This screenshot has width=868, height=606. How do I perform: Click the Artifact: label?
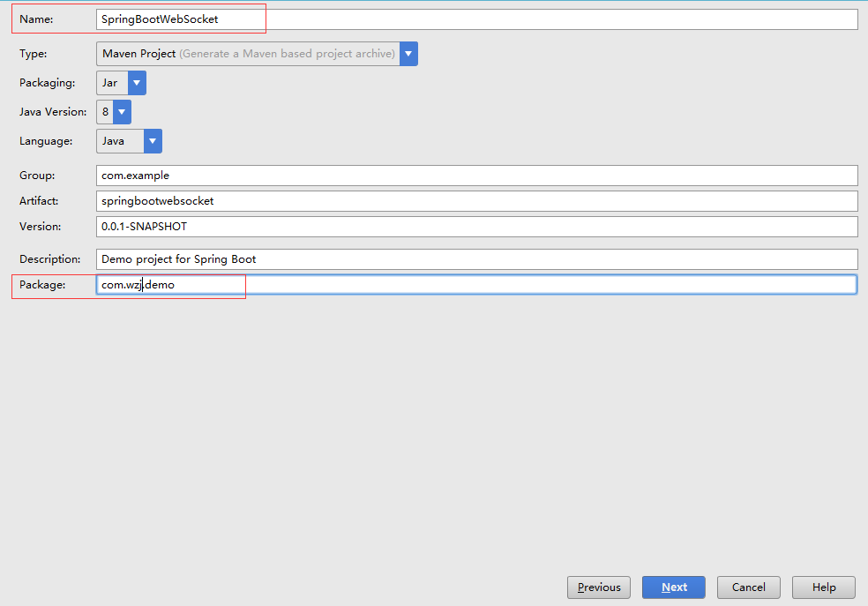coord(39,201)
